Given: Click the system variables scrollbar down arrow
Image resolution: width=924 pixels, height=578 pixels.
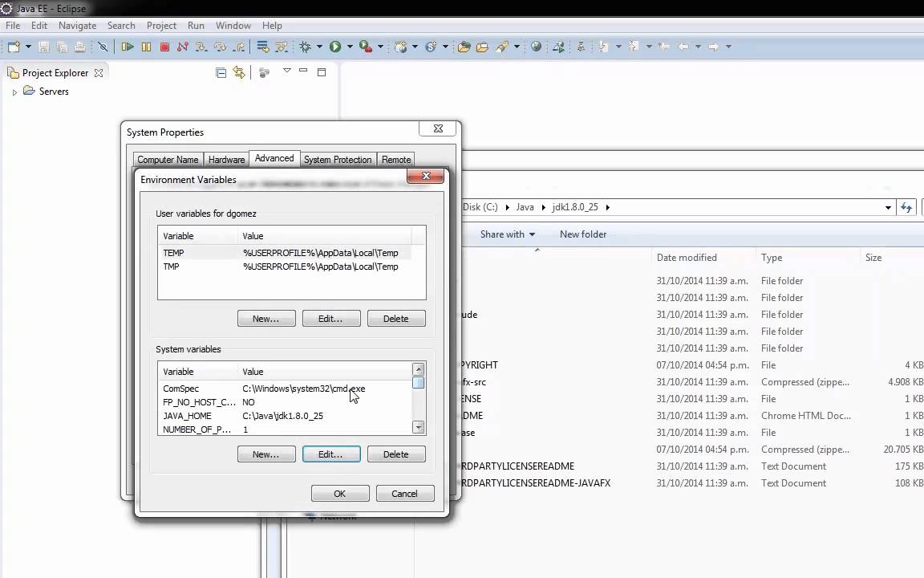Looking at the screenshot, I should tap(419, 427).
